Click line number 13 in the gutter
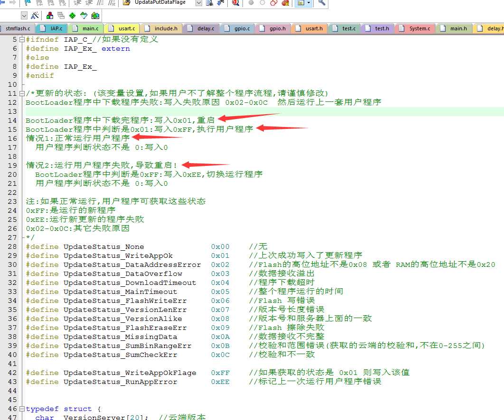Viewport: 504px width, 420px height. (x=12, y=111)
